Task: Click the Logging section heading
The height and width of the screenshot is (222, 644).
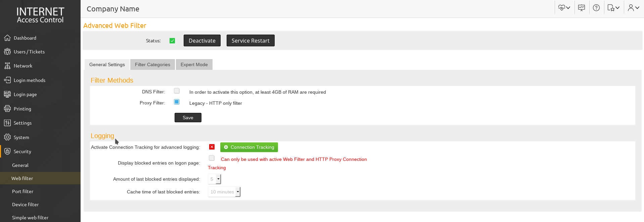Action: (x=102, y=136)
